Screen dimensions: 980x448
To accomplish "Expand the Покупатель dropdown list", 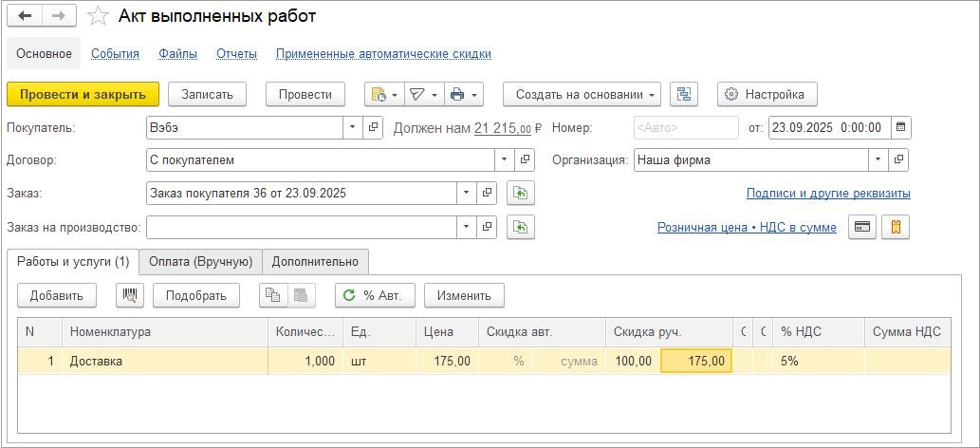I will point(352,127).
